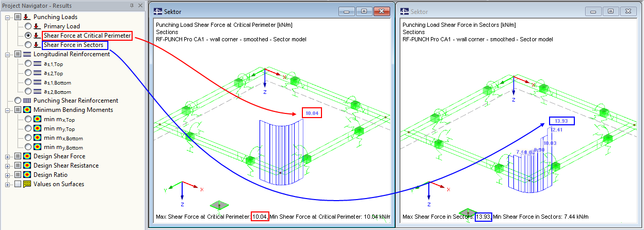The height and width of the screenshot is (230, 644).
Task: Toggle the Longitudinal Reinforcement checkbox
Action: coord(18,54)
